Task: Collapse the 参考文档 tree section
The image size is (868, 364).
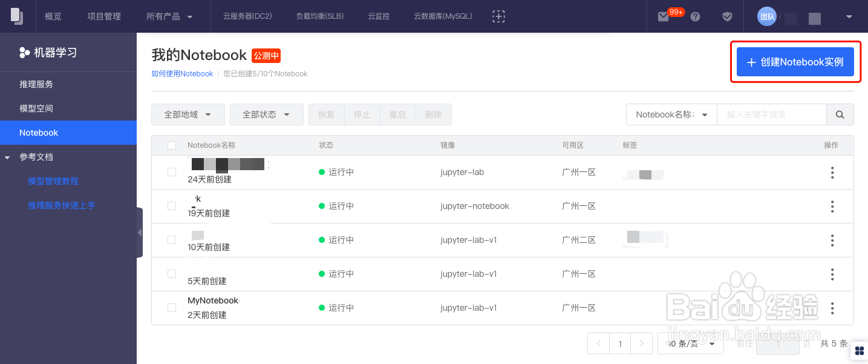Action: coord(7,157)
